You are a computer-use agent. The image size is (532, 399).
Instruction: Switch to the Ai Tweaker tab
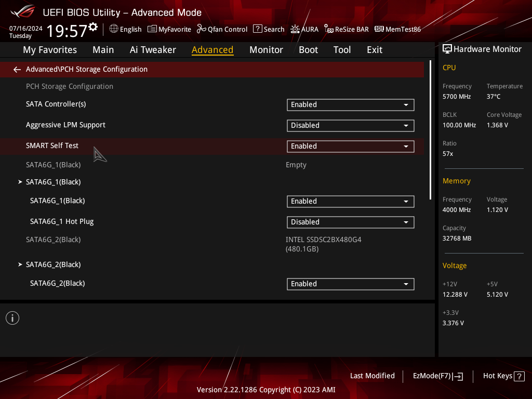pos(153,50)
